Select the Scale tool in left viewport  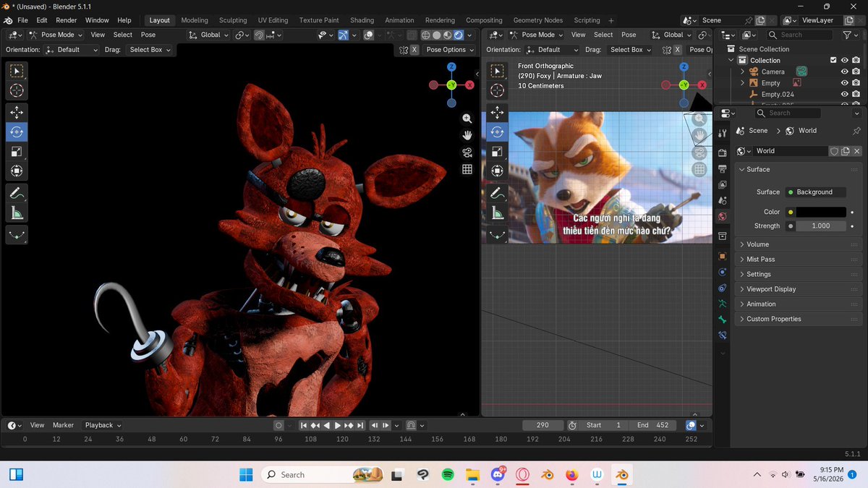(17, 152)
